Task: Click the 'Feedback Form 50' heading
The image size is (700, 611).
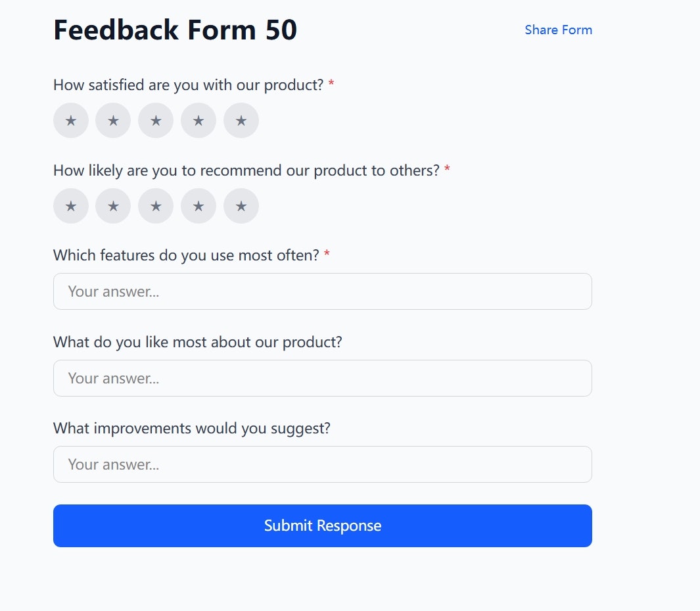Action: click(x=175, y=30)
